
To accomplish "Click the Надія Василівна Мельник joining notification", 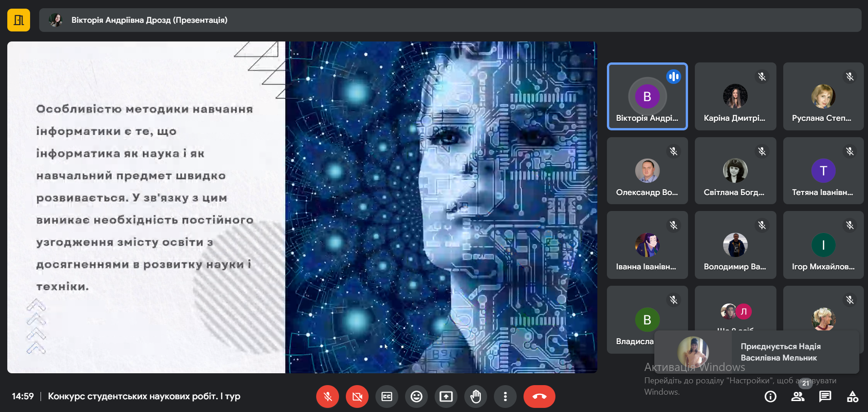I will pos(757,352).
